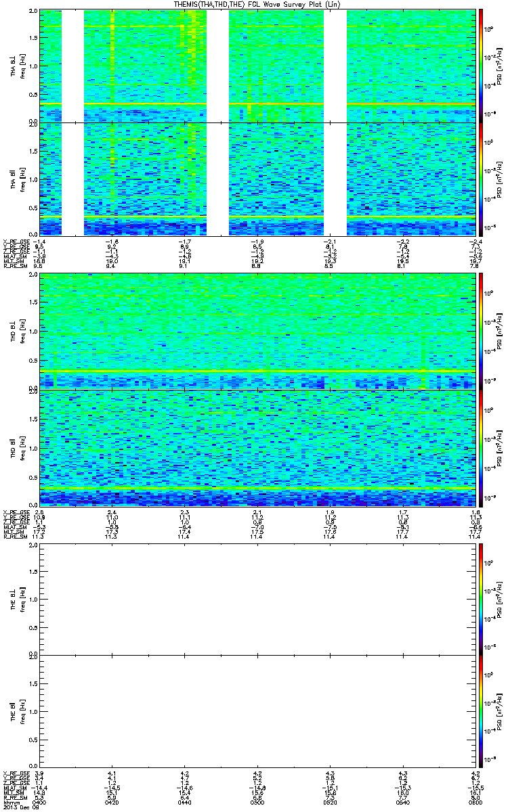Click the first data gap in THA B⊥ panel
508x812 pixels.
(x=72, y=66)
